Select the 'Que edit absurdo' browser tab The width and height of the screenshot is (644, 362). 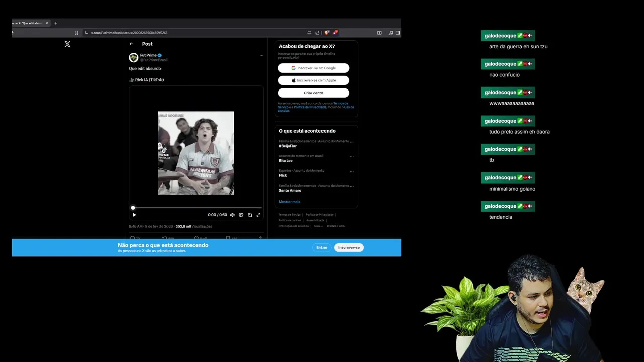(30, 23)
